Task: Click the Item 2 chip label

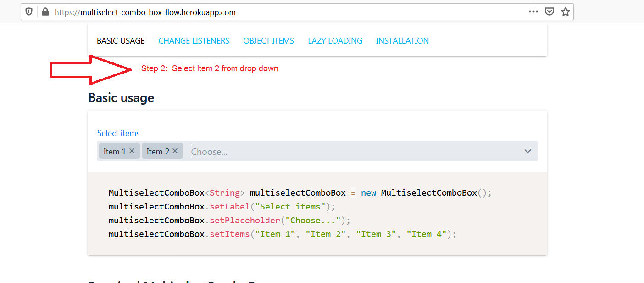Action: (157, 151)
